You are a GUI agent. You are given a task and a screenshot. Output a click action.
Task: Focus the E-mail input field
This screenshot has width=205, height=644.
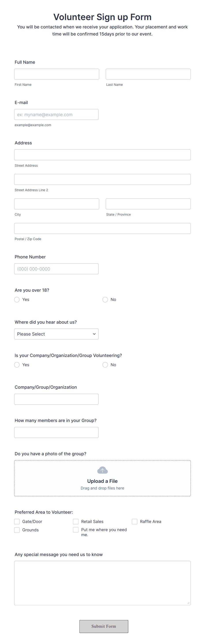click(x=56, y=114)
